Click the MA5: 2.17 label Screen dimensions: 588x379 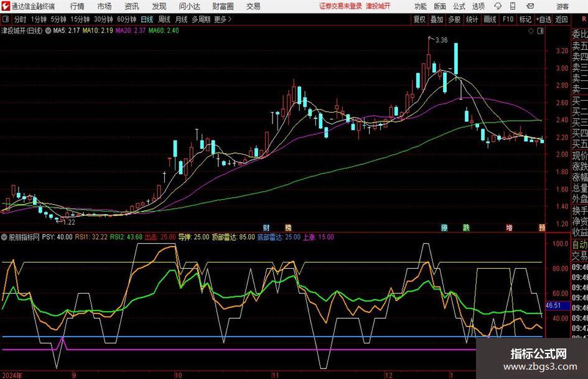[x=67, y=30]
